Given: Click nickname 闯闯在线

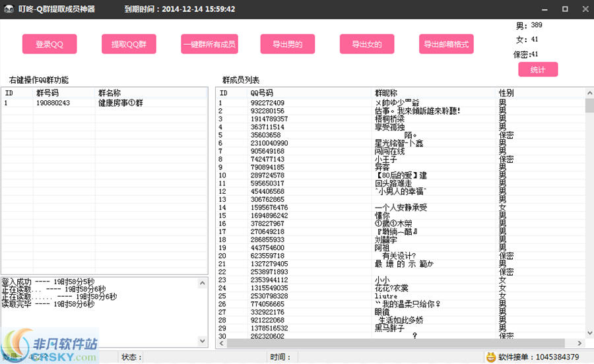Looking at the screenshot, I should click(x=389, y=151).
